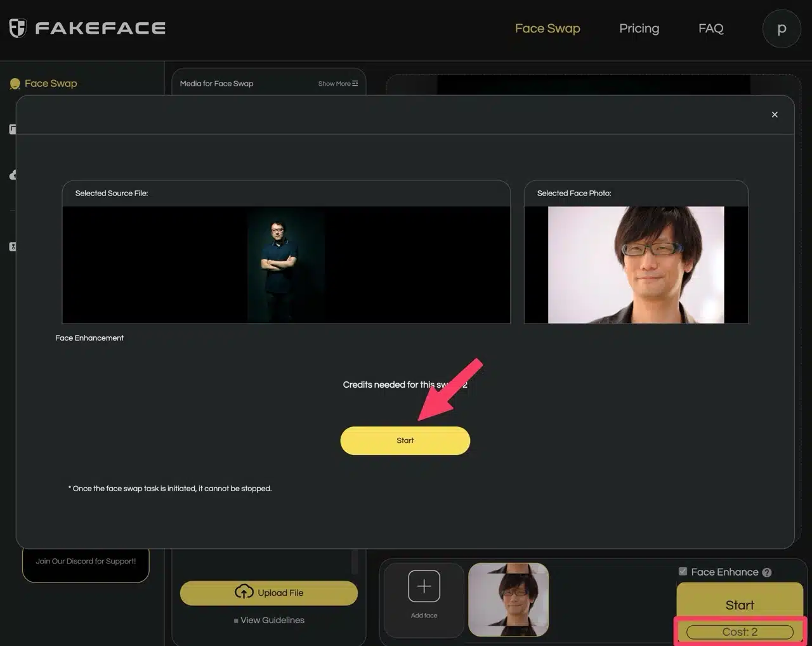Screen dimensions: 812x646
Task: Click the Face Enhance help question mark
Action: 767,572
